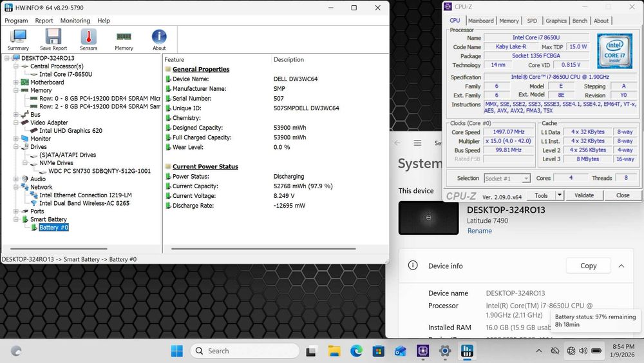The height and width of the screenshot is (363, 644).
Task: Click the tree panel horizontal scrollbar
Action: [59, 249]
